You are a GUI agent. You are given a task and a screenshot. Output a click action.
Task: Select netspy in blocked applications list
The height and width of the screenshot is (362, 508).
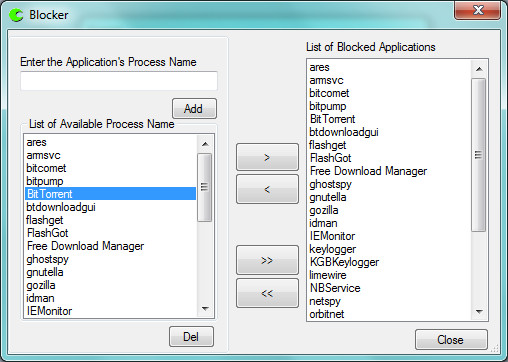point(389,301)
